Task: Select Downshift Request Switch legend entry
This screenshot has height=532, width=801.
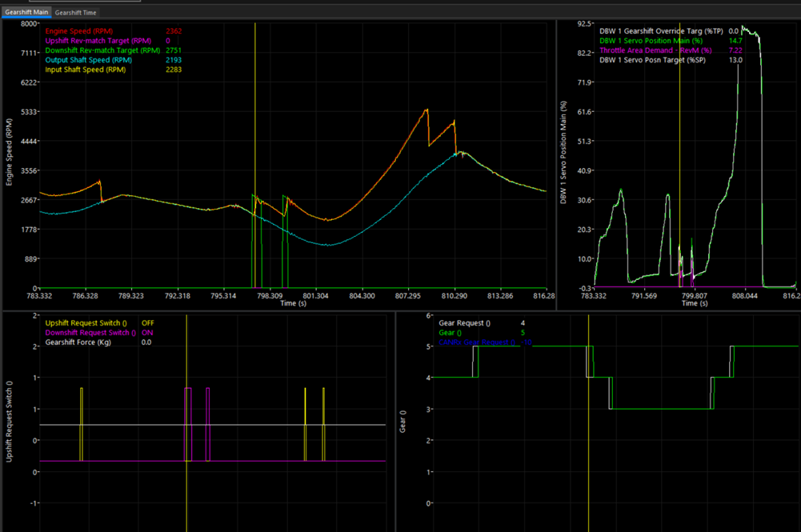Action: 90,333
